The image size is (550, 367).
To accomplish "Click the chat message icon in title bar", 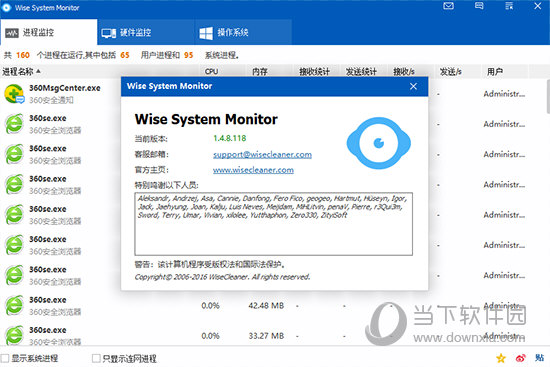I will 479,6.
